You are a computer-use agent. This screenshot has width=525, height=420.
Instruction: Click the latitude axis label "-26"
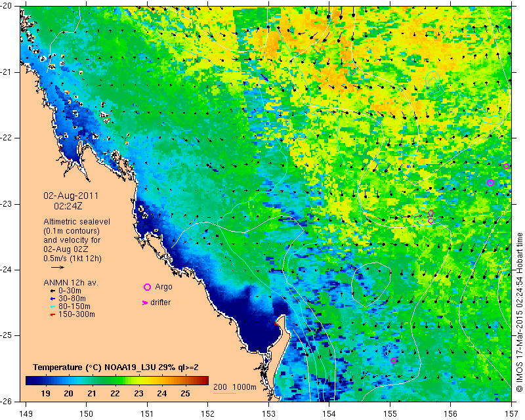7,401
